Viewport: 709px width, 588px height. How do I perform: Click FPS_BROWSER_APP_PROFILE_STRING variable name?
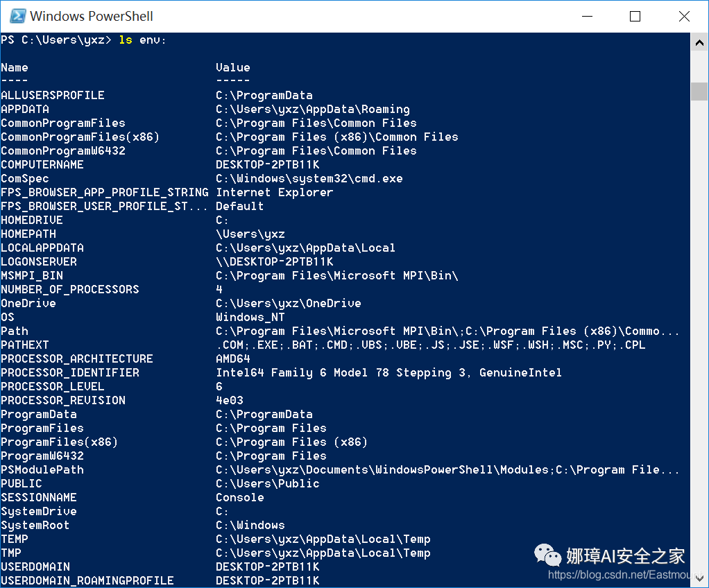click(x=105, y=193)
